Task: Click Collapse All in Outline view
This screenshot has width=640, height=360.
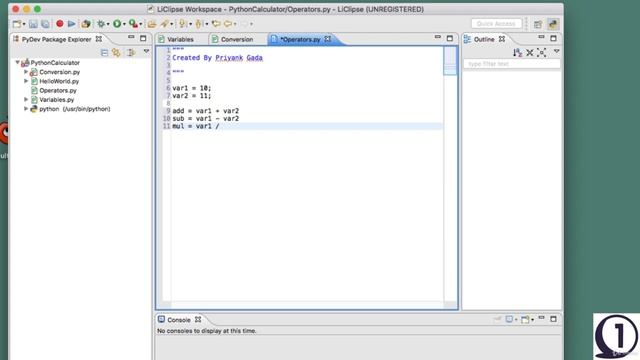Action: [x=530, y=52]
